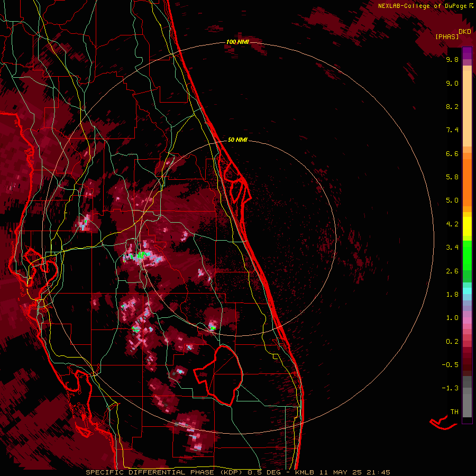Click the NEXLAB-College of DuPage label
476x476 pixels.
[x=422, y=6]
